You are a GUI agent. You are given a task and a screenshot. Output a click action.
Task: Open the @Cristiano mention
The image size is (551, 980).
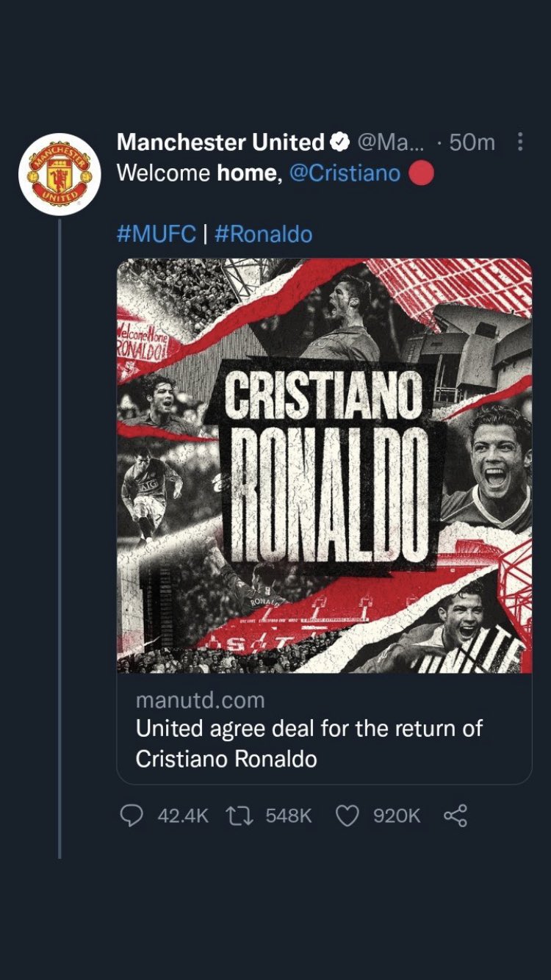click(x=345, y=173)
